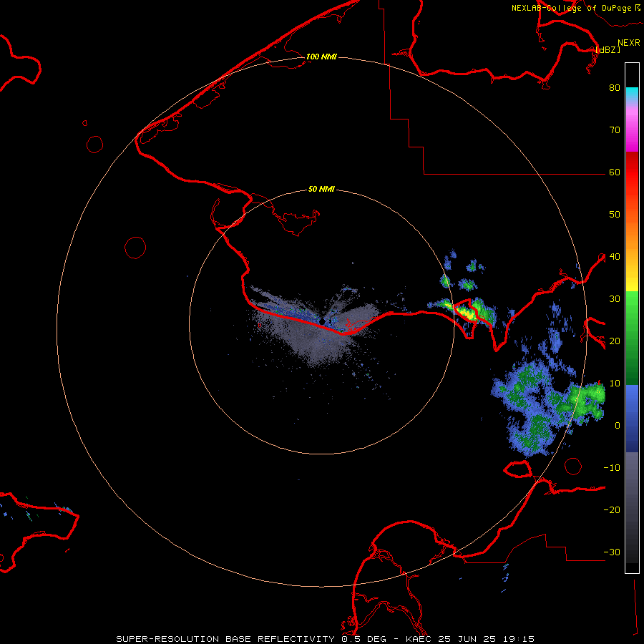Click the SUPER-RESOLUTION BASE REFLECTIVITY caption text
644x644 pixels.
[225, 639]
